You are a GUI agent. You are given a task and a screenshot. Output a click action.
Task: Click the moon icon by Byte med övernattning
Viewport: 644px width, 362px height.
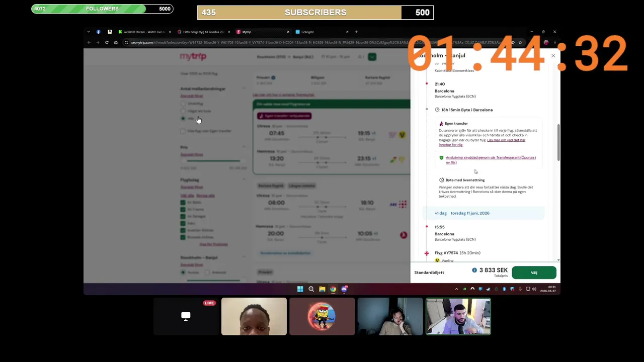click(x=441, y=179)
